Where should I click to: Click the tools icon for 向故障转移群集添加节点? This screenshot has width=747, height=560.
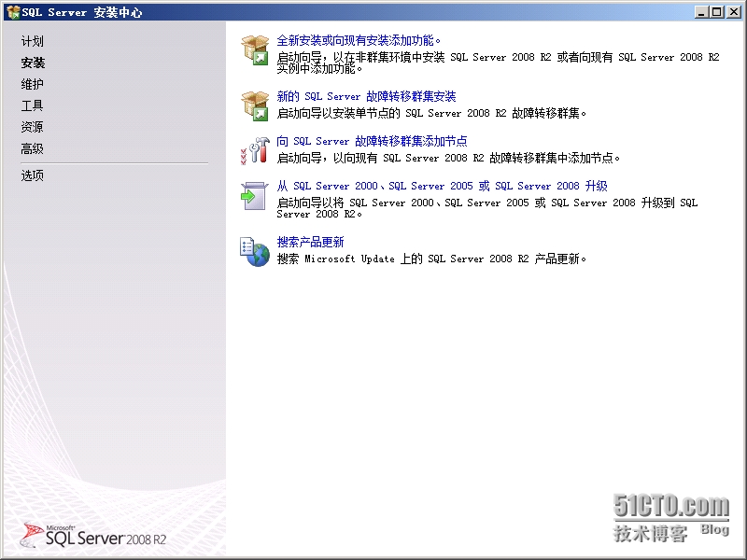point(255,150)
